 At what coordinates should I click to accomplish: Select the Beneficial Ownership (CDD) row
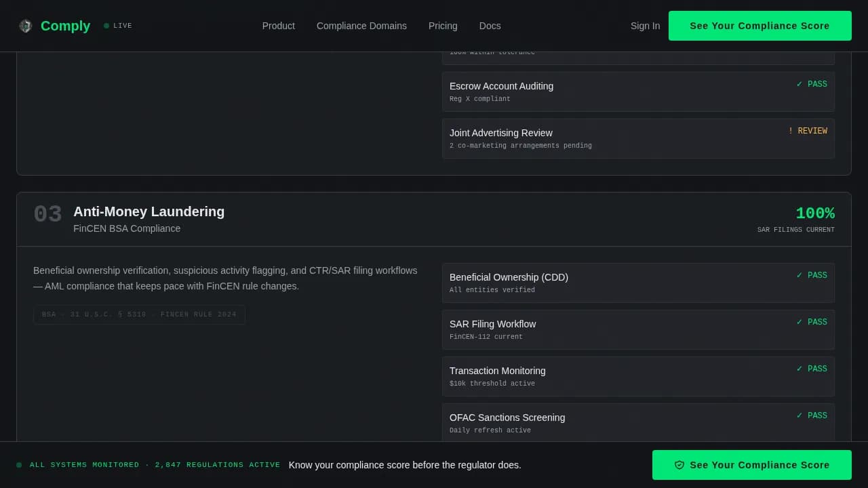638,283
